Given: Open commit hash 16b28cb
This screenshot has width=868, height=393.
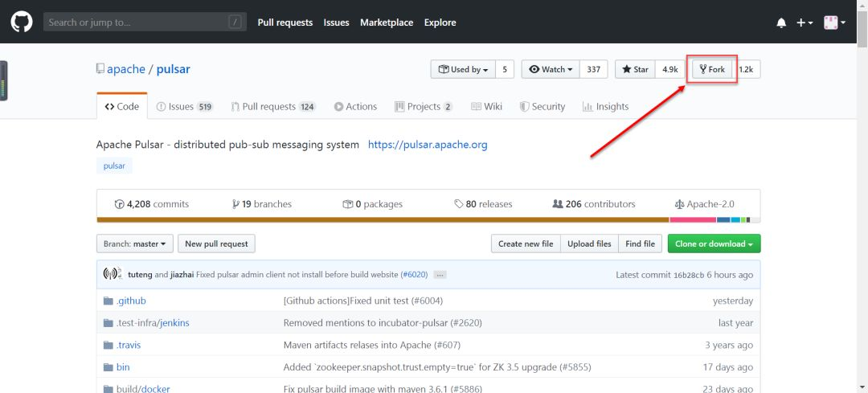Looking at the screenshot, I should pos(689,275).
